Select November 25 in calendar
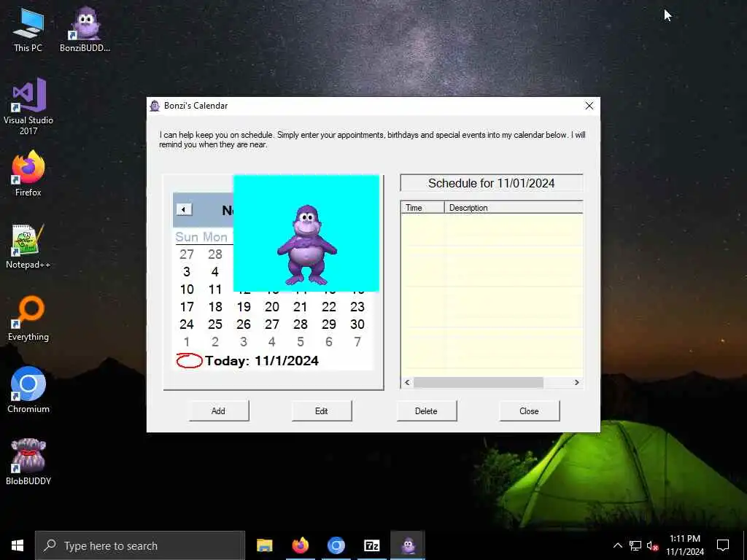747x560 pixels. point(215,324)
